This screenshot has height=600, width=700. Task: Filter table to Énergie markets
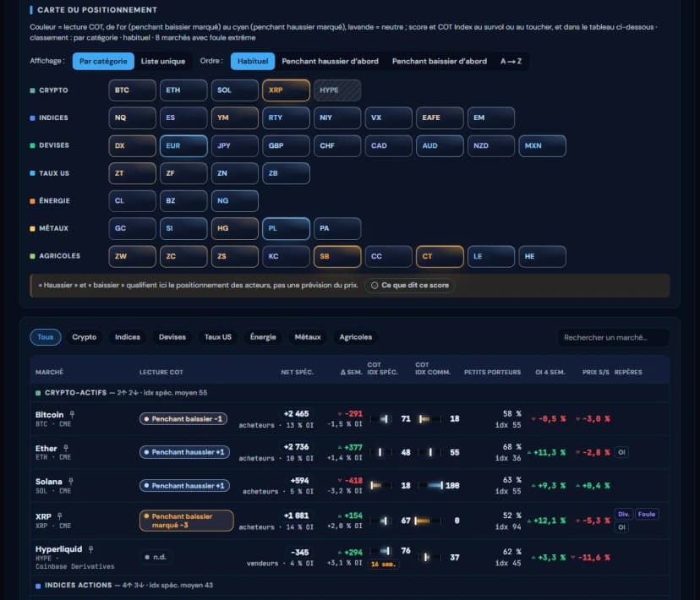click(x=263, y=337)
